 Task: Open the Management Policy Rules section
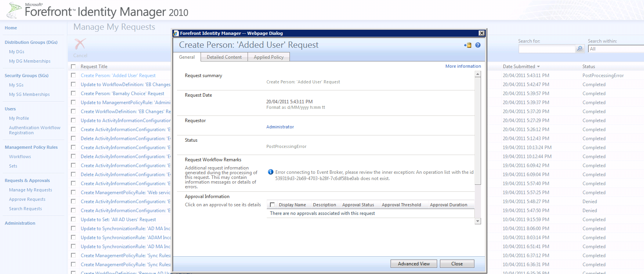pyautogui.click(x=31, y=147)
